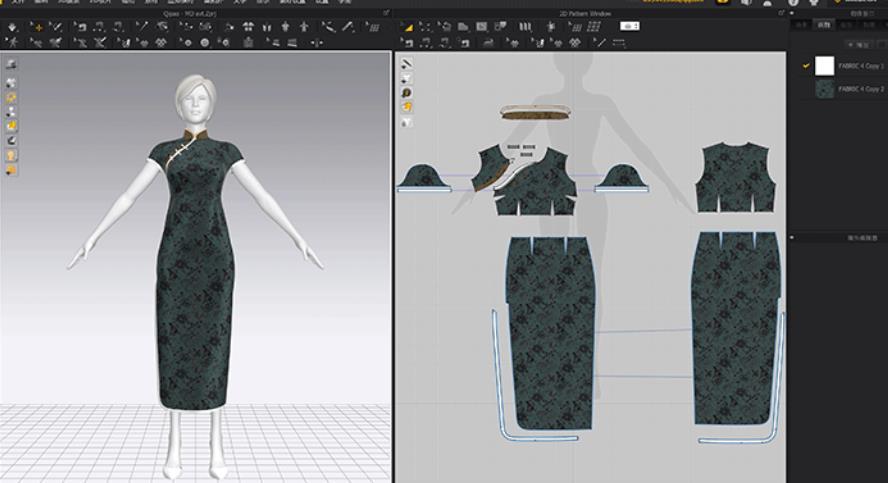Toggle the checkmark beside FABRIC 4 Copy 1
The height and width of the screenshot is (483, 888).
click(805, 65)
